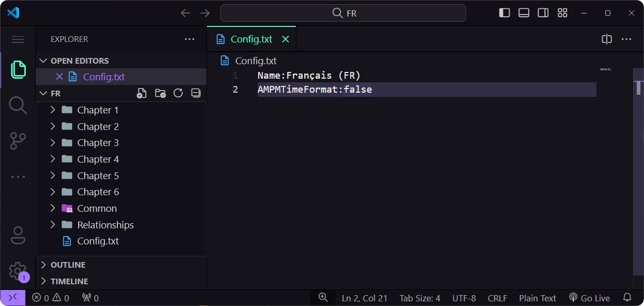Expand the OUTLINE section
The height and width of the screenshot is (306, 644).
pos(68,265)
